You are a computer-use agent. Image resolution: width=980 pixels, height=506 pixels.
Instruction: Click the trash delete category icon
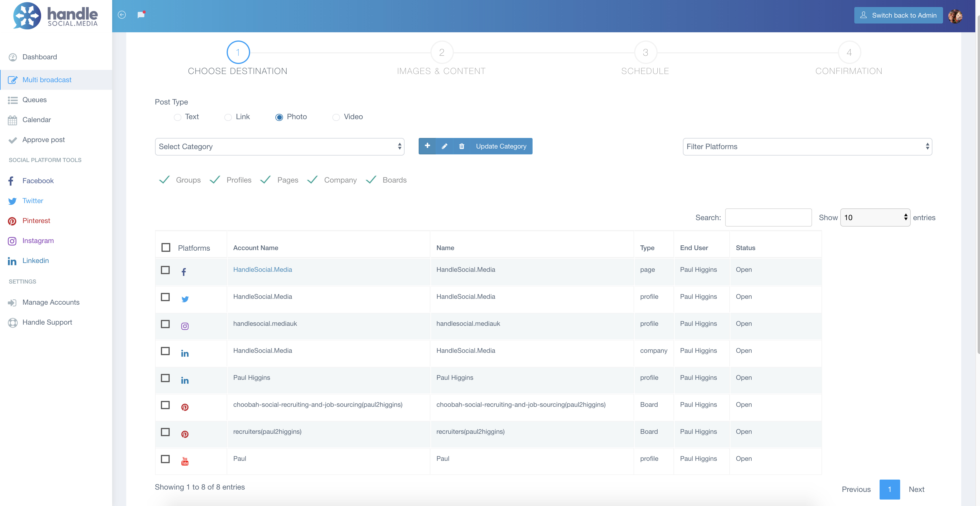point(462,146)
